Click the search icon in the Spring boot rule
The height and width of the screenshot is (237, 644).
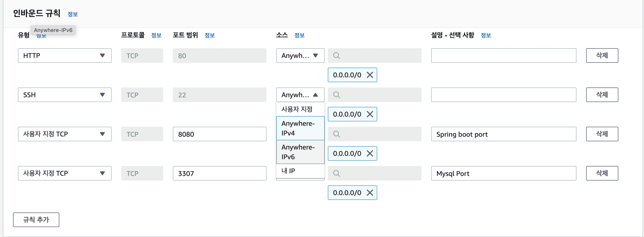[x=337, y=134]
